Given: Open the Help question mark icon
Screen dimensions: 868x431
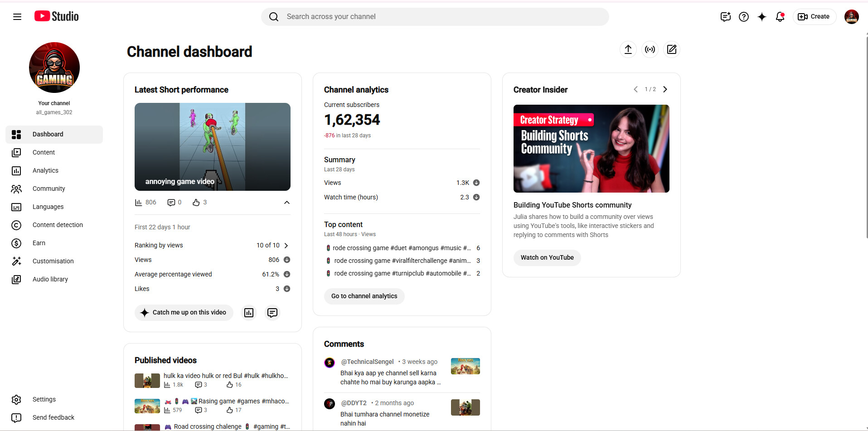Looking at the screenshot, I should [744, 17].
